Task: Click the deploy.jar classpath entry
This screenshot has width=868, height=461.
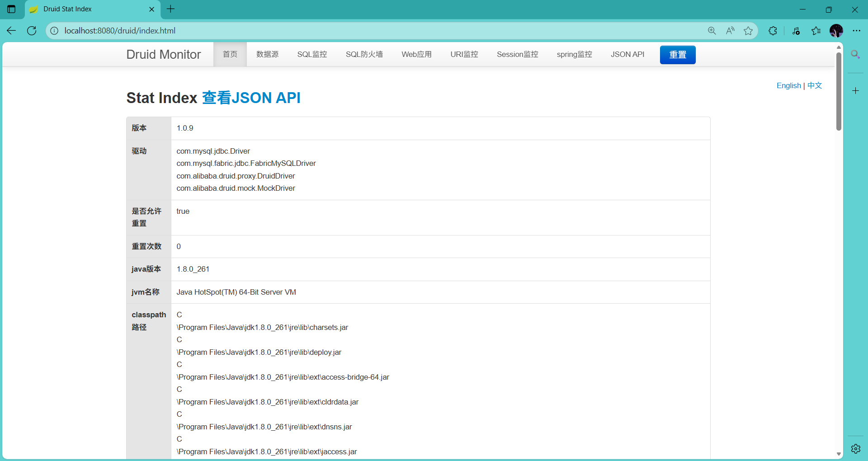Action: click(x=259, y=352)
